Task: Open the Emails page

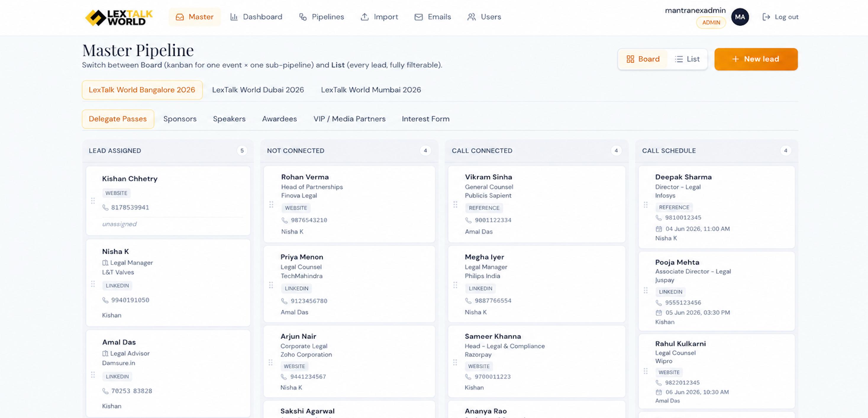Action: coord(433,17)
